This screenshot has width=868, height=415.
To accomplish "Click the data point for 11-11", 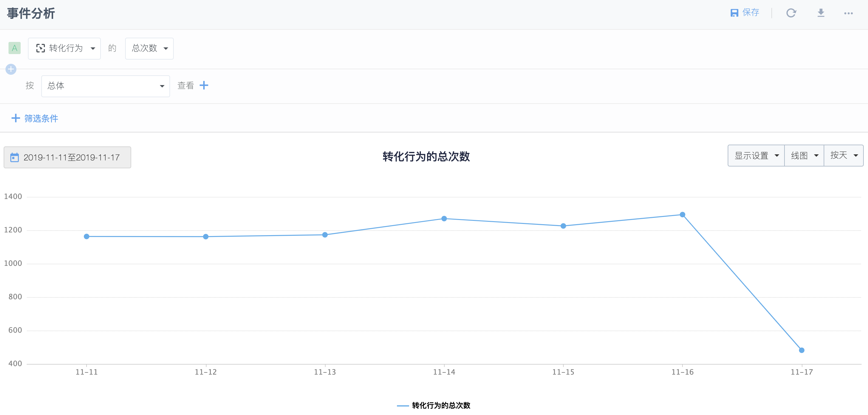I will click(x=87, y=236).
